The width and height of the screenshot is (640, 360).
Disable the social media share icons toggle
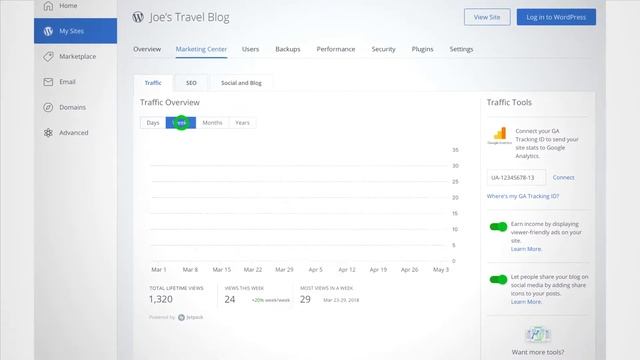tap(498, 280)
